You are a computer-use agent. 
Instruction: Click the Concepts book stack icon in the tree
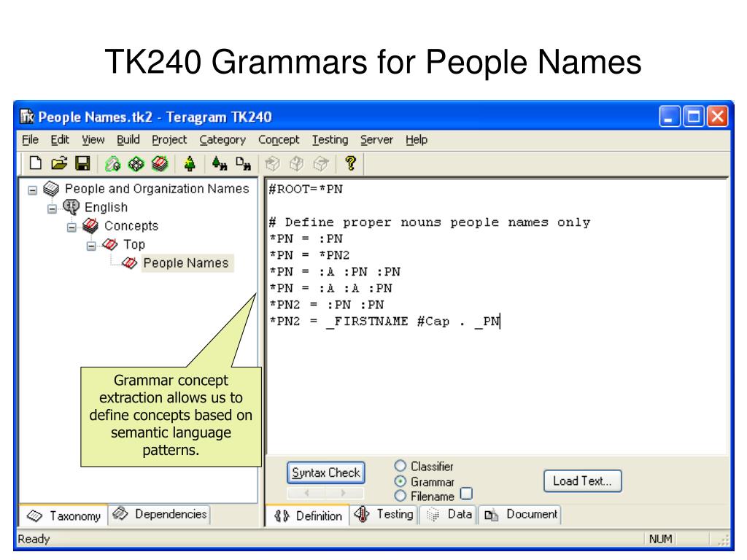click(x=90, y=226)
